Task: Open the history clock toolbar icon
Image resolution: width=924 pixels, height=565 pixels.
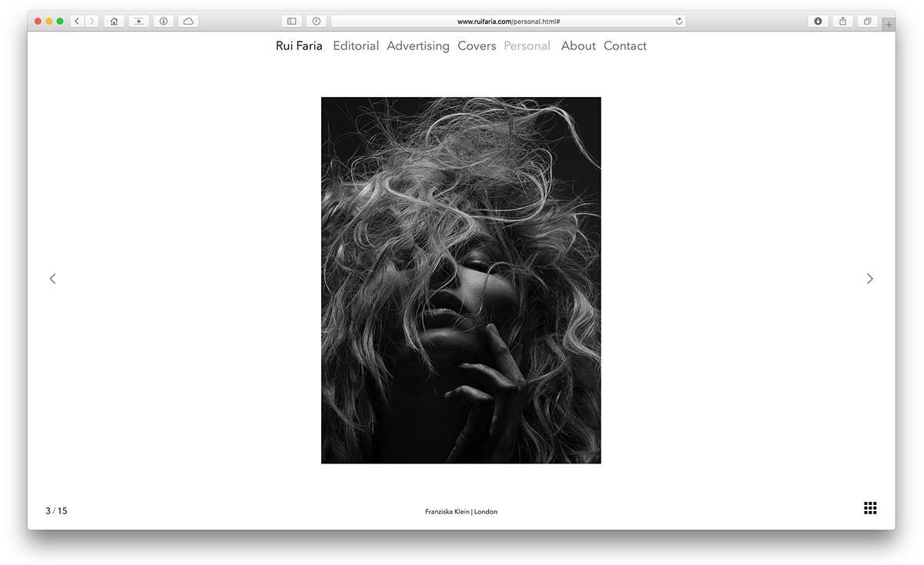Action: tap(316, 22)
